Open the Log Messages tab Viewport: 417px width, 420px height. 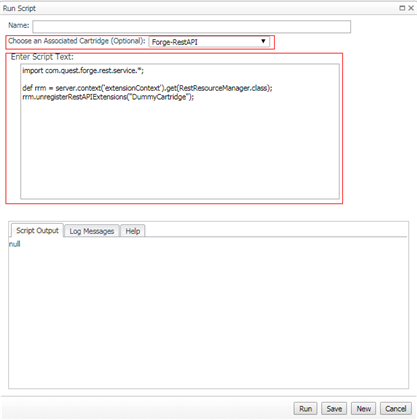tap(92, 231)
